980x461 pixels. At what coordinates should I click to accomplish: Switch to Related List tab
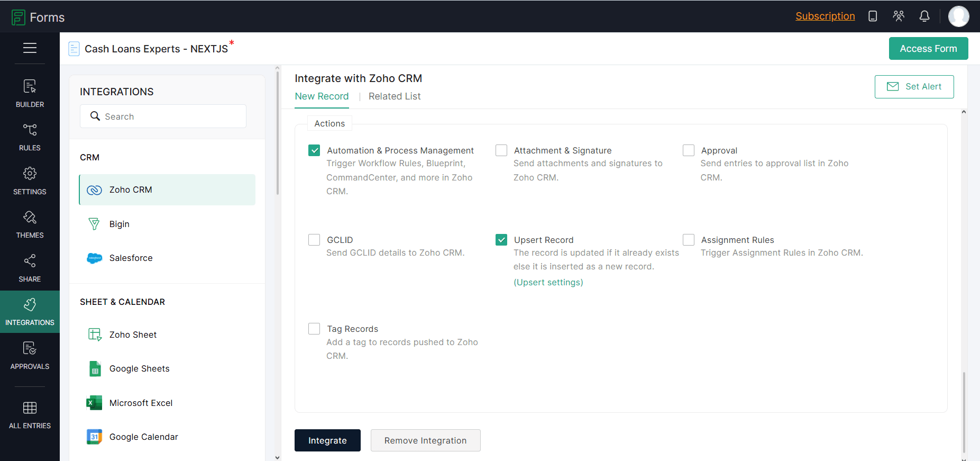pos(395,96)
